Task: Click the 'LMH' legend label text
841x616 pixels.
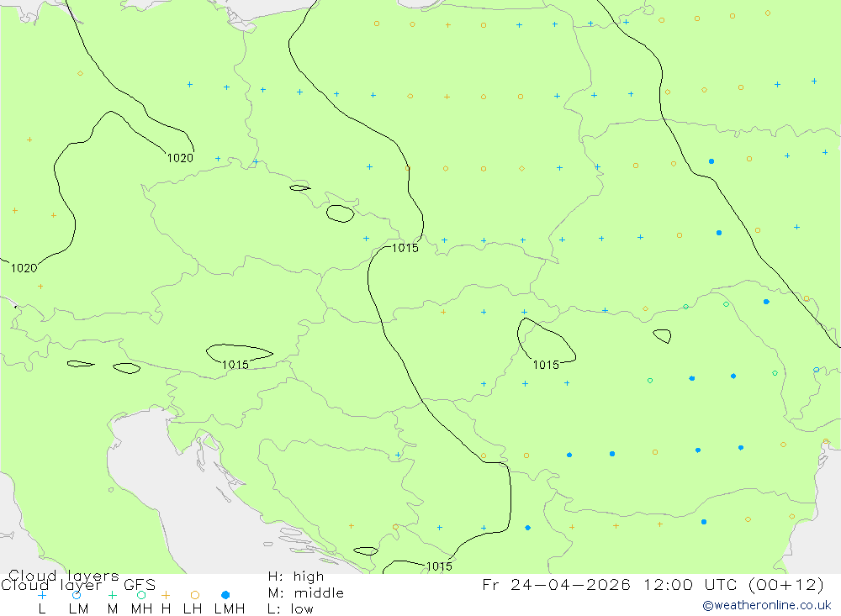Action: point(230,609)
